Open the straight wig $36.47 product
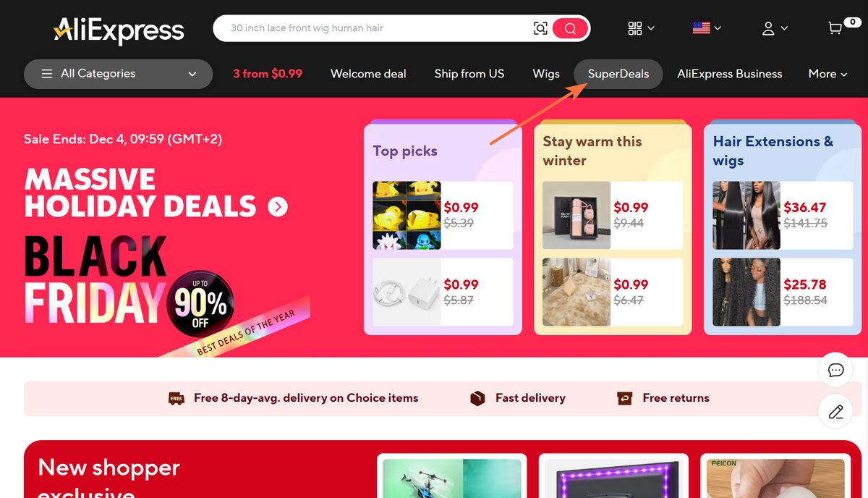Viewport: 868px width, 498px height. pos(783,215)
